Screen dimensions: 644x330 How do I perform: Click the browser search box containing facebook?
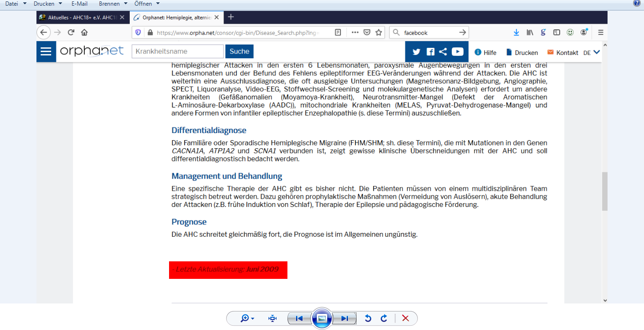[429, 33]
